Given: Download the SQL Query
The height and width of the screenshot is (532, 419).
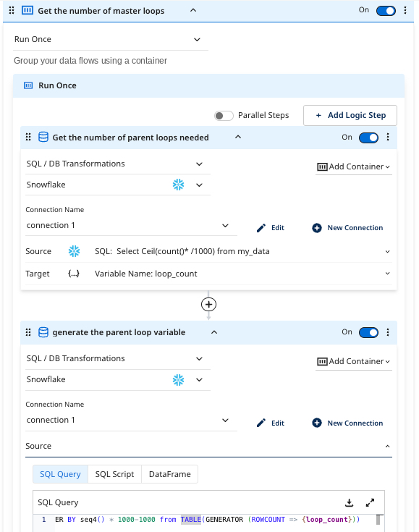Looking at the screenshot, I should 349,502.
